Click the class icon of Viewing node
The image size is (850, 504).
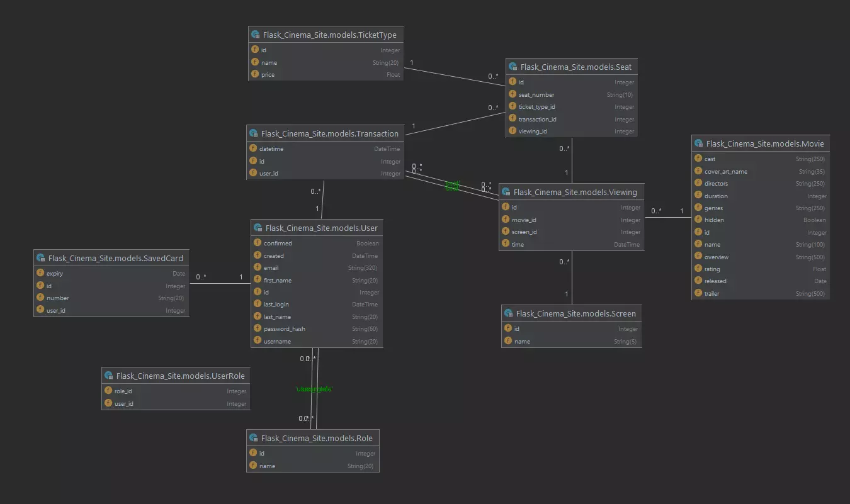(506, 192)
